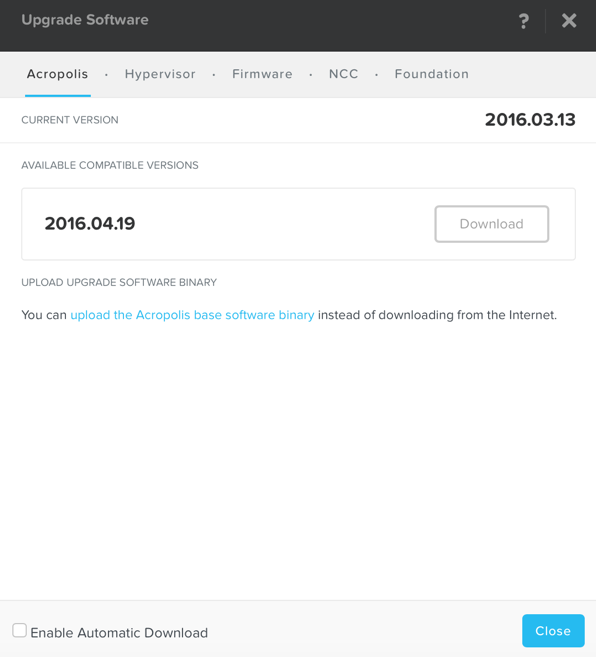
Task: Click the Current Version label
Action: pos(70,120)
